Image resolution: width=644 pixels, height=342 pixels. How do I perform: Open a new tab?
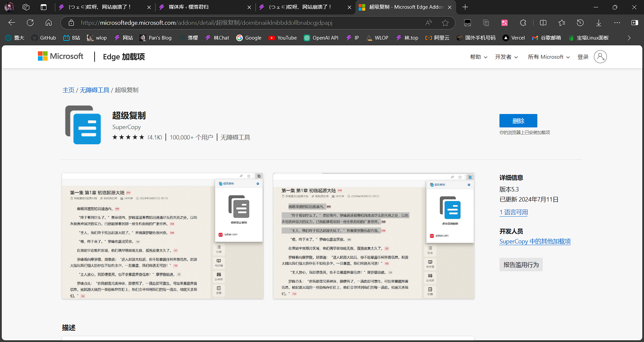(465, 7)
